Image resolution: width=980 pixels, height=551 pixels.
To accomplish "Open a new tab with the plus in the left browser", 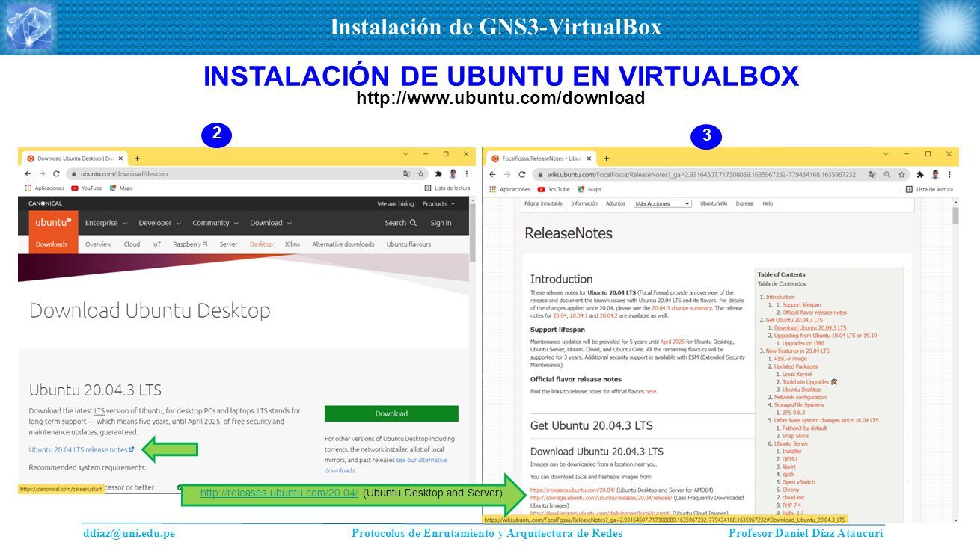I will pyautogui.click(x=137, y=158).
